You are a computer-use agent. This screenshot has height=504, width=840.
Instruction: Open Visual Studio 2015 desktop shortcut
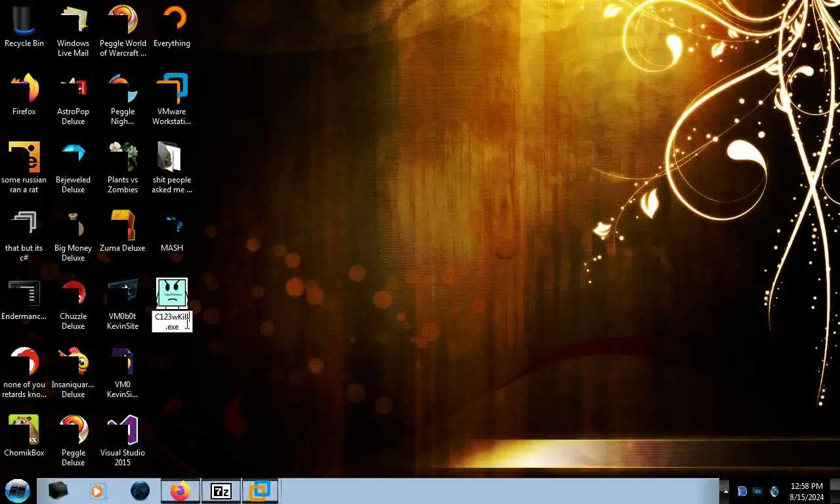[x=123, y=441]
